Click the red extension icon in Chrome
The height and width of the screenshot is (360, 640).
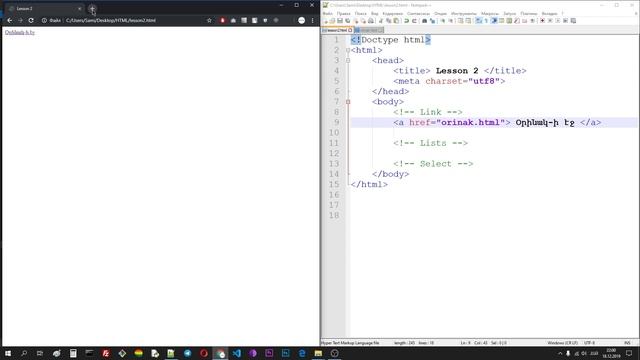tap(222, 20)
